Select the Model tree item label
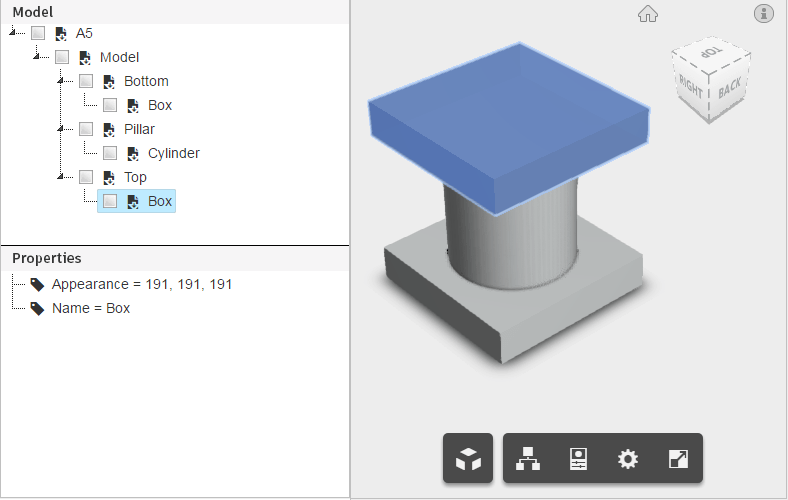Image resolution: width=788 pixels, height=500 pixels. [x=119, y=57]
